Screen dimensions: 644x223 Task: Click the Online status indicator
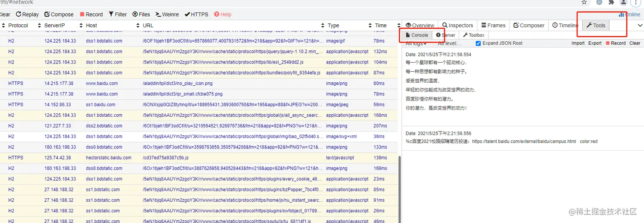[629, 14]
